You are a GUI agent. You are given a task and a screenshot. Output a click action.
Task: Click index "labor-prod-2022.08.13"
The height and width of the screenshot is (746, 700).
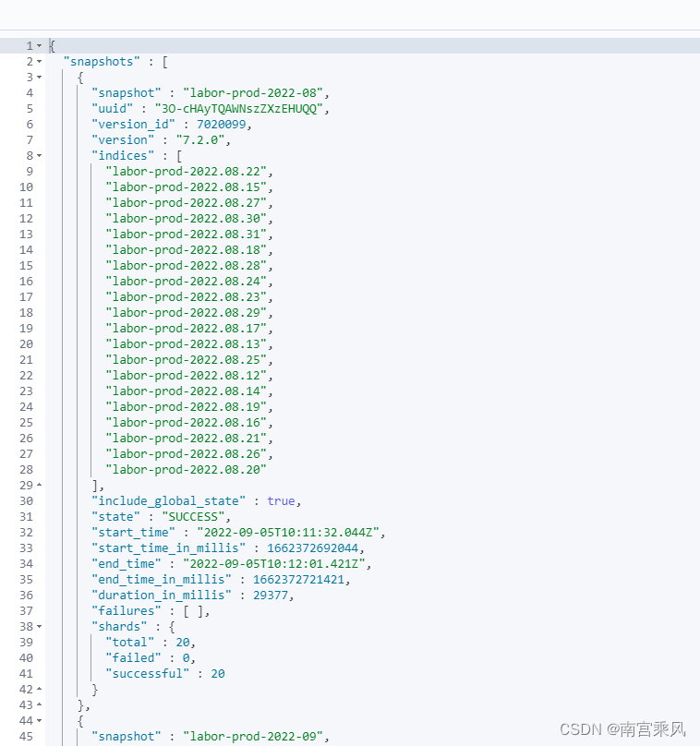coord(187,344)
